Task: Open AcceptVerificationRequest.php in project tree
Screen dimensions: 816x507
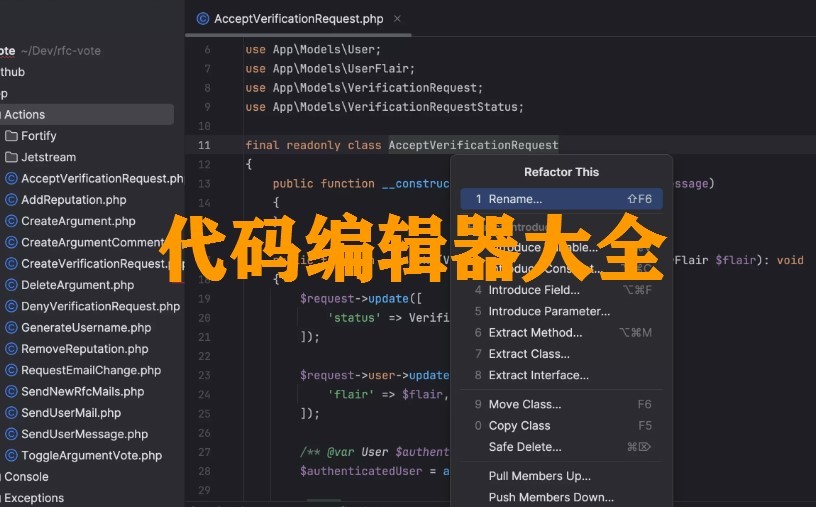Action: [x=103, y=179]
